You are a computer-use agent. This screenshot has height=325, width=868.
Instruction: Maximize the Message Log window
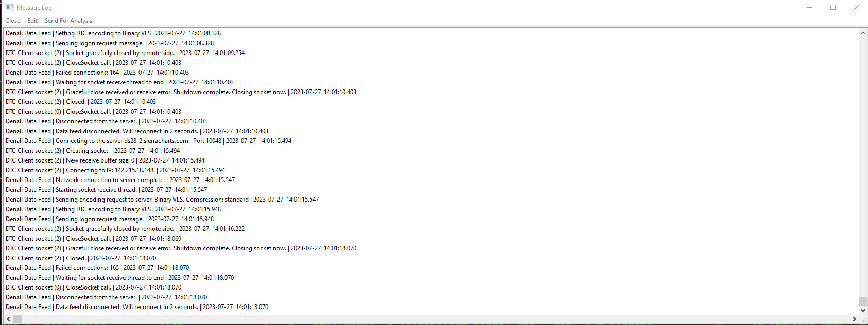pyautogui.click(x=833, y=7)
